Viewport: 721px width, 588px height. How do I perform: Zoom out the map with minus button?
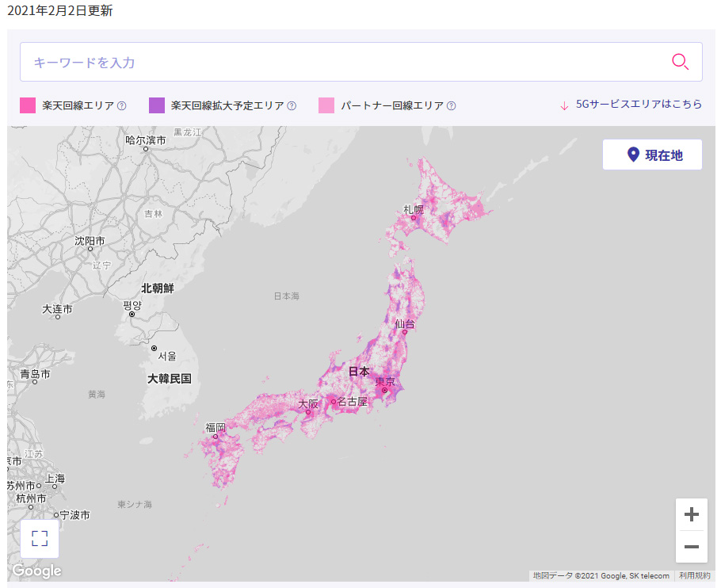pos(691,547)
